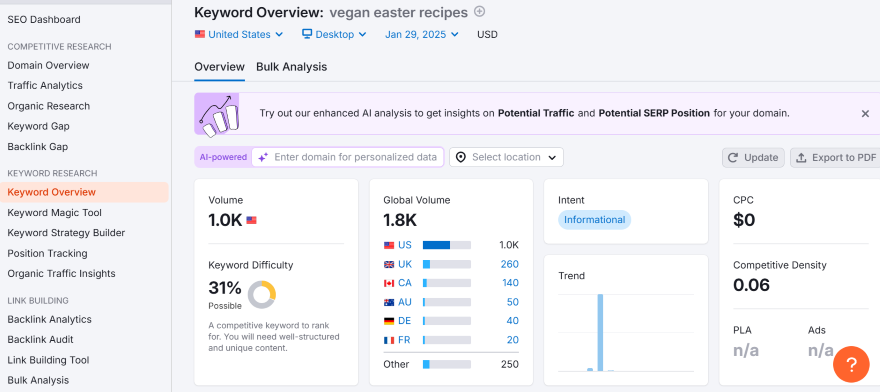Viewport: 880px width, 392px height.
Task: Select Keyword Overview in sidebar
Action: [84, 192]
